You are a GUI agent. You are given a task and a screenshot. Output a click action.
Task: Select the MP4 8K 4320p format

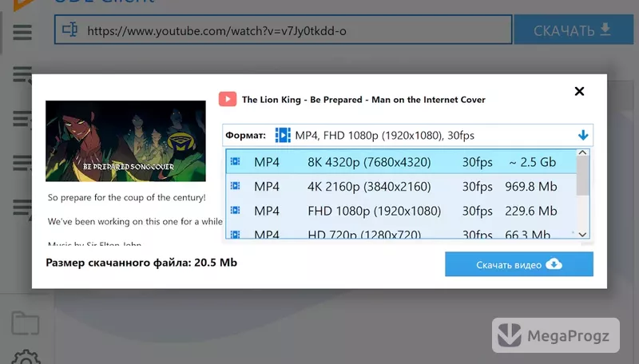point(401,161)
